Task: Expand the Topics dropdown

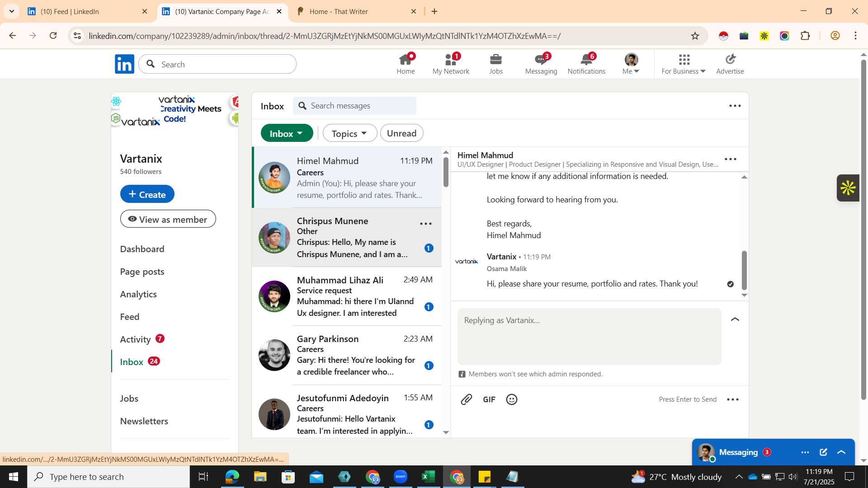Action: (x=349, y=133)
